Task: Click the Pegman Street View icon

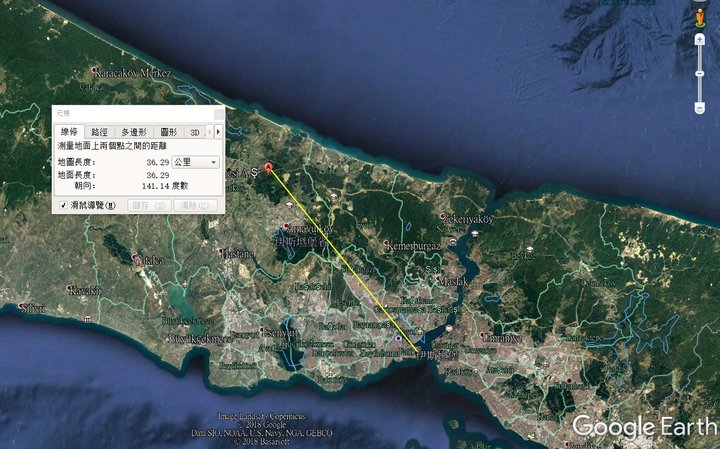Action: 699,18
